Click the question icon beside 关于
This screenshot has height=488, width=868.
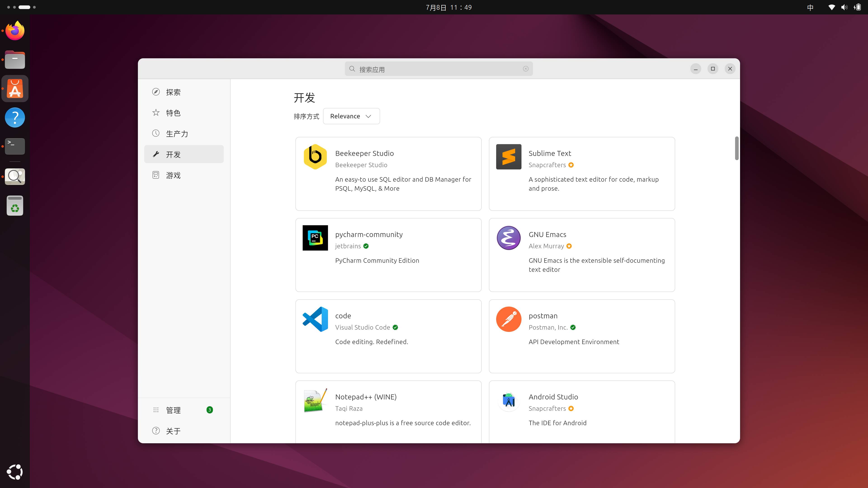(x=156, y=431)
